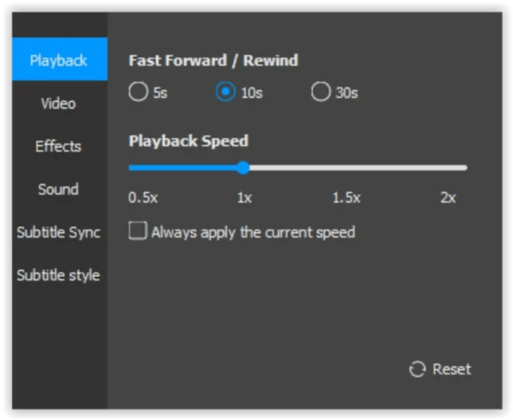Click the circular arrows Reset icon
This screenshot has height=420, width=513.
[417, 369]
